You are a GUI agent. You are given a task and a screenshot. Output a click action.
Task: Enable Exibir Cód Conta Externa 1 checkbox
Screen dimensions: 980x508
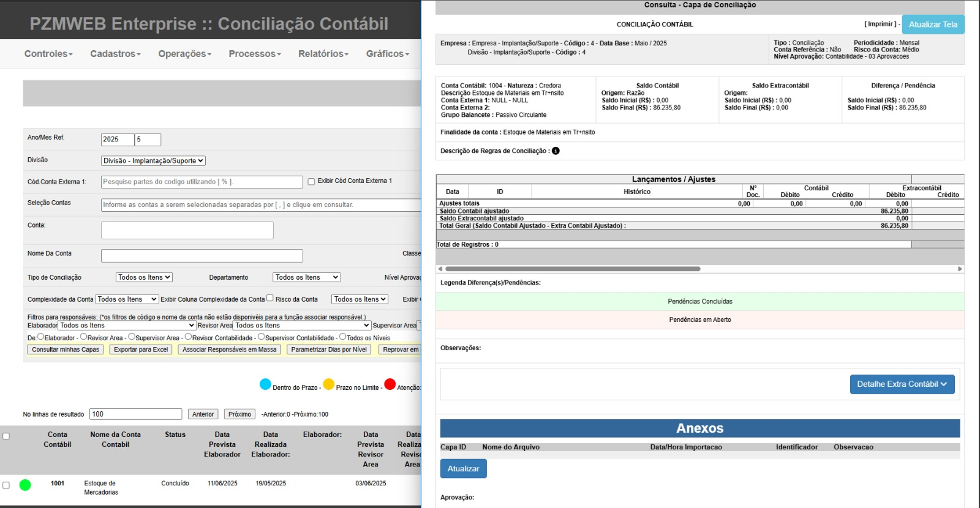(x=311, y=182)
